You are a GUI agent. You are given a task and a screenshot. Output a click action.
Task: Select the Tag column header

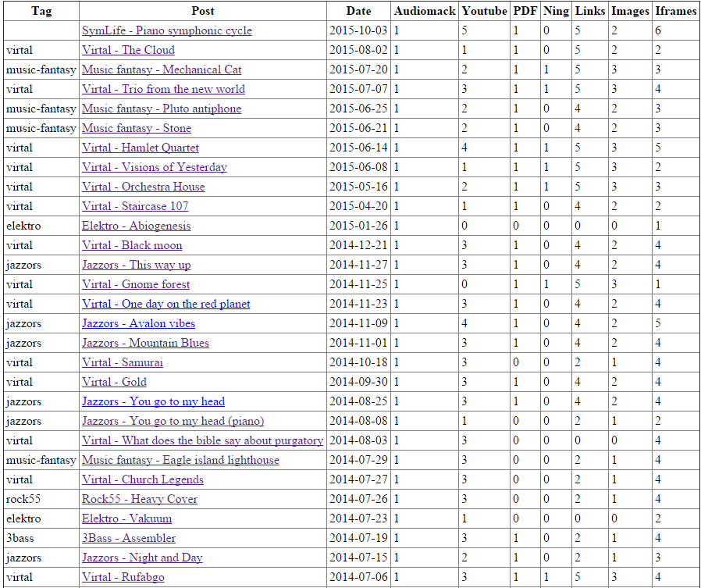pos(41,11)
